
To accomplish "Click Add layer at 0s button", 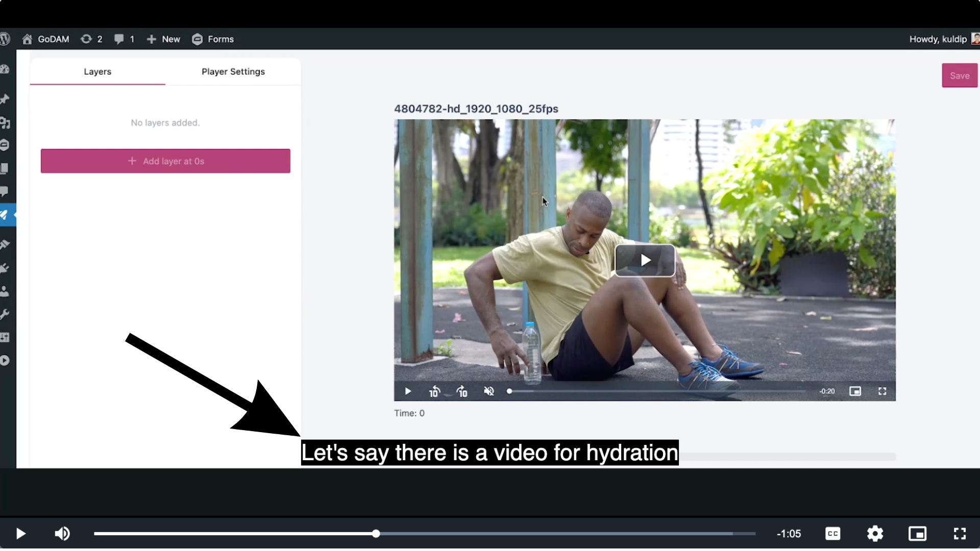I will [x=165, y=161].
